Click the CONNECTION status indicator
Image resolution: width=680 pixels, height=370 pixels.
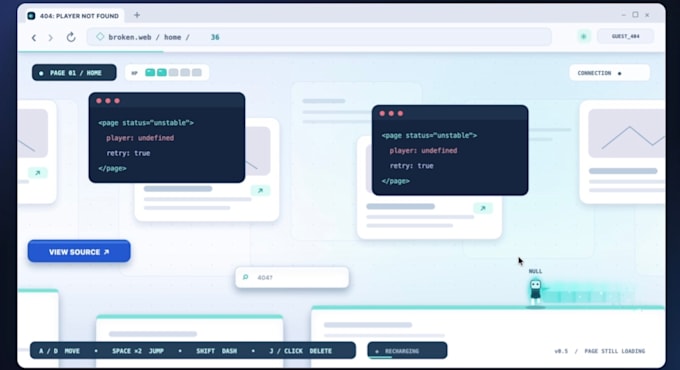(x=609, y=73)
